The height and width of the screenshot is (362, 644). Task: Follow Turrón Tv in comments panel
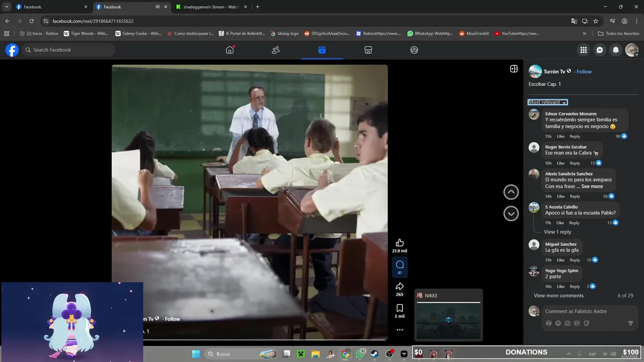[584, 72]
